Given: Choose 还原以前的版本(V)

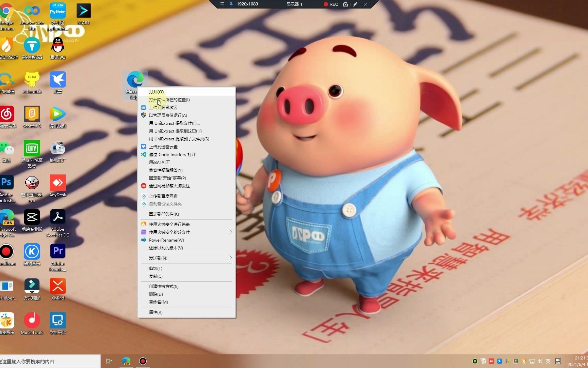Looking at the screenshot, I should [x=186, y=248].
